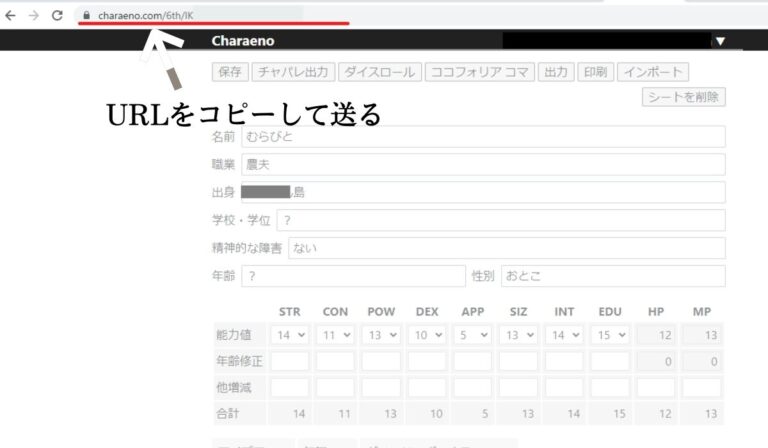Click the 名前 name input field
Image resolution: width=768 pixels, height=448 pixels.
point(483,137)
